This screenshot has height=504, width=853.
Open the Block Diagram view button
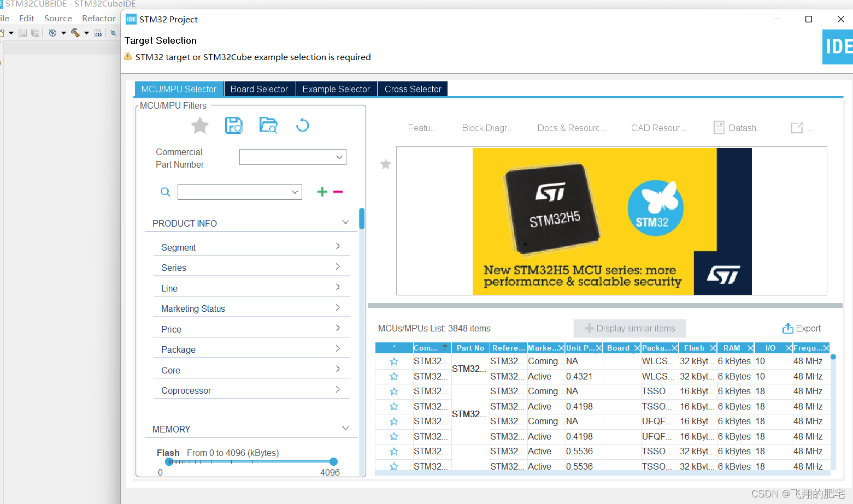click(x=487, y=128)
